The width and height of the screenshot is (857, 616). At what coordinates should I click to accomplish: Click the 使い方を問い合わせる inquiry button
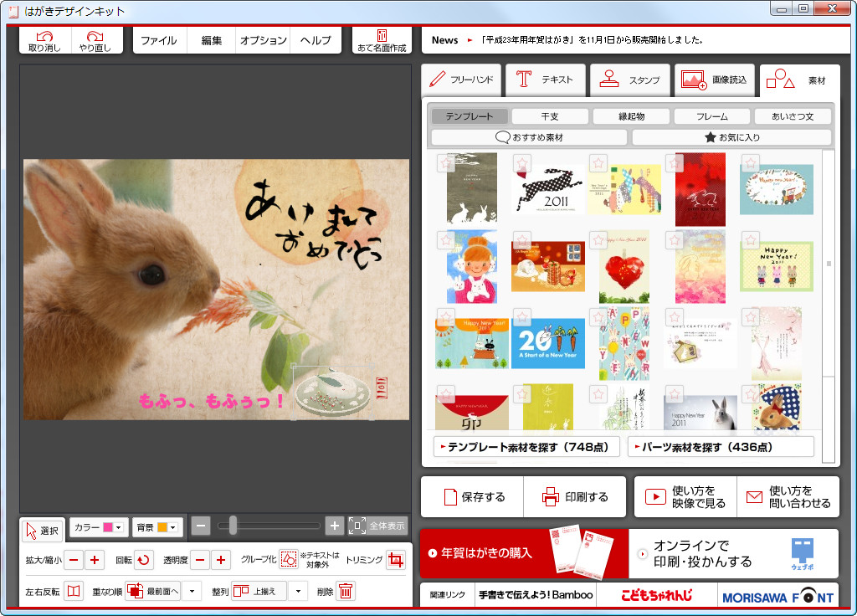tap(788, 496)
